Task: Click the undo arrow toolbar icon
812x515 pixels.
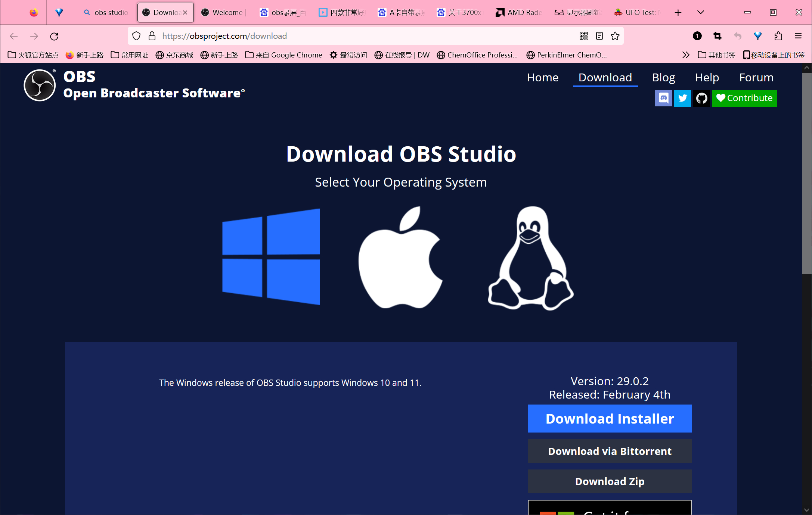Action: pyautogui.click(x=738, y=36)
